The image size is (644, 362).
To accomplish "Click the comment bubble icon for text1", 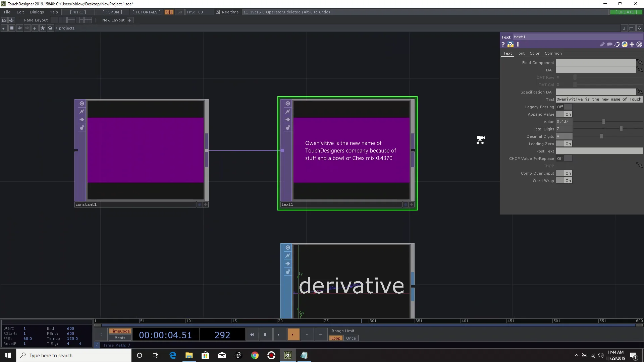I will tap(609, 44).
